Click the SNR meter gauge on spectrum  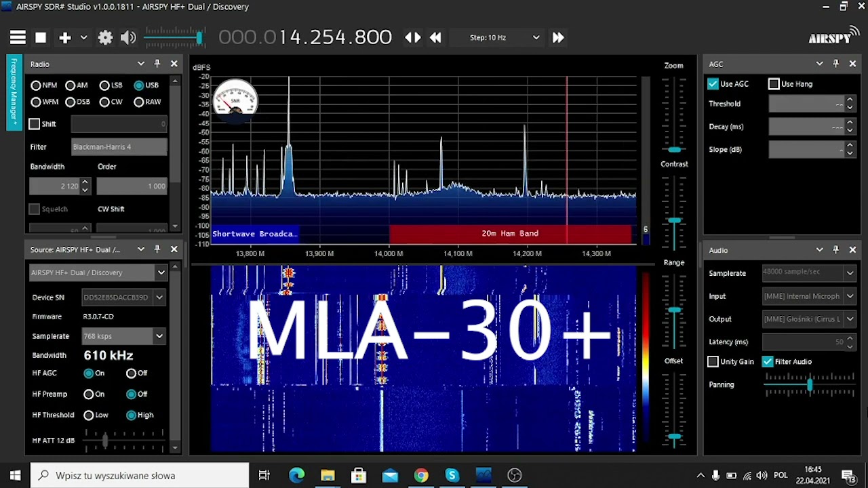point(235,100)
